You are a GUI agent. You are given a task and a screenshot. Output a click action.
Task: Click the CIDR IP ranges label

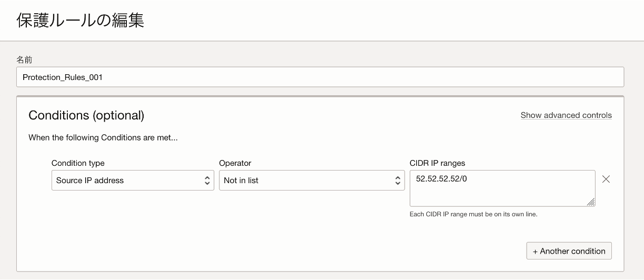tap(437, 163)
